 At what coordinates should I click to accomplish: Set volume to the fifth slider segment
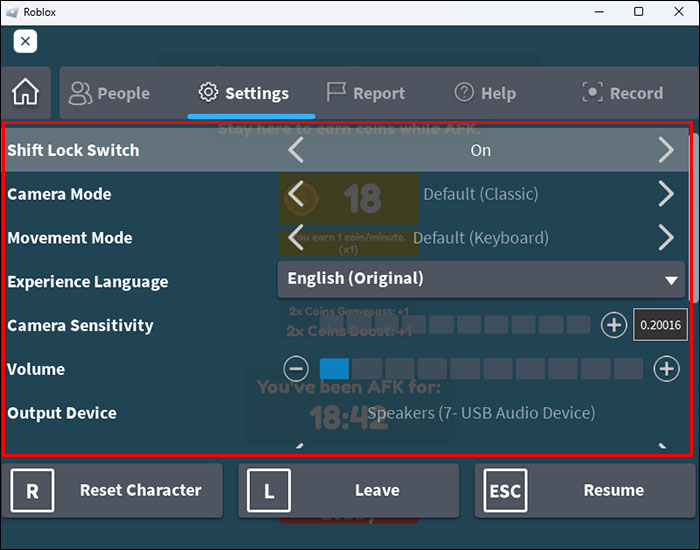click(x=465, y=369)
